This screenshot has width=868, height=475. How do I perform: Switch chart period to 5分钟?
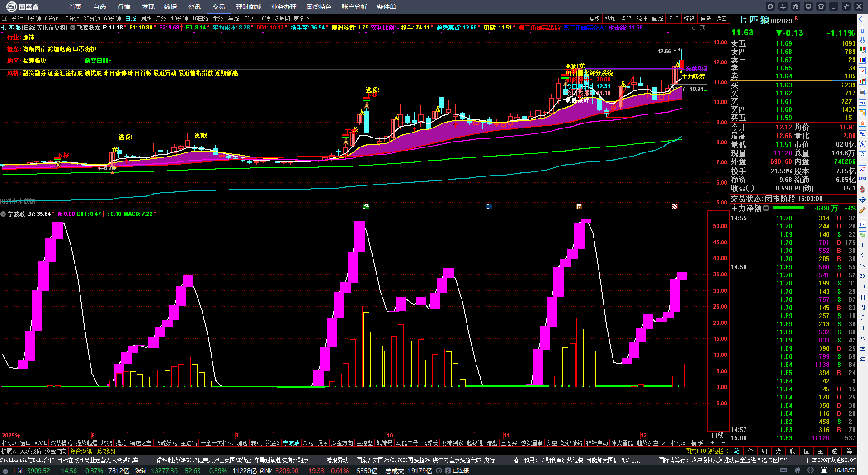coord(52,19)
